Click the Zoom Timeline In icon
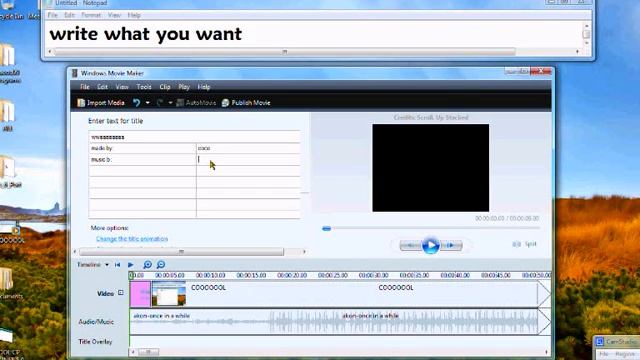This screenshot has width=640, height=360. 147,265
